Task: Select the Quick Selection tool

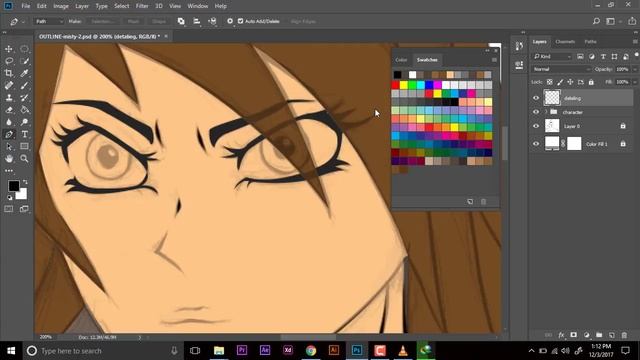Action: [x=24, y=61]
